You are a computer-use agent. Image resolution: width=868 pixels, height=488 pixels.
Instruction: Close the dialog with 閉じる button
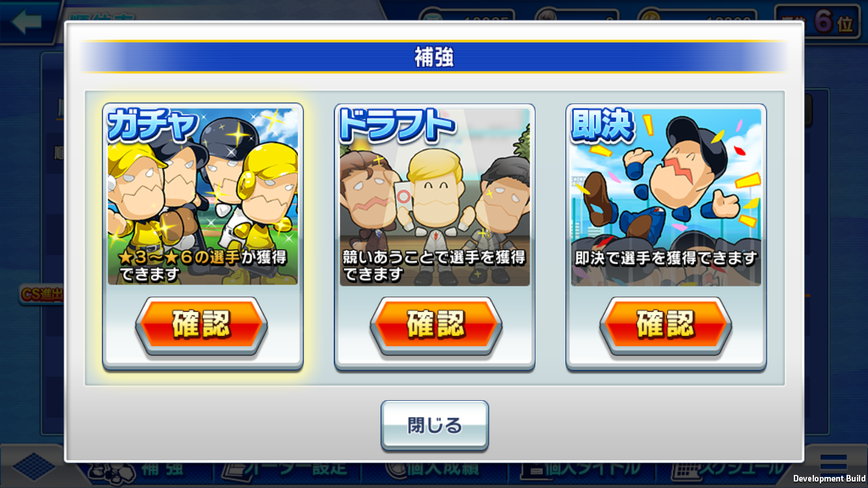(x=435, y=426)
